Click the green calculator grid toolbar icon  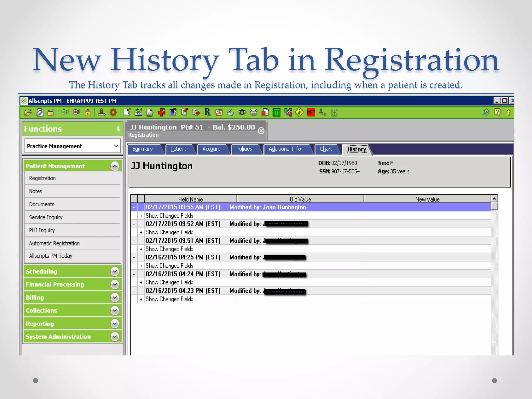276,112
